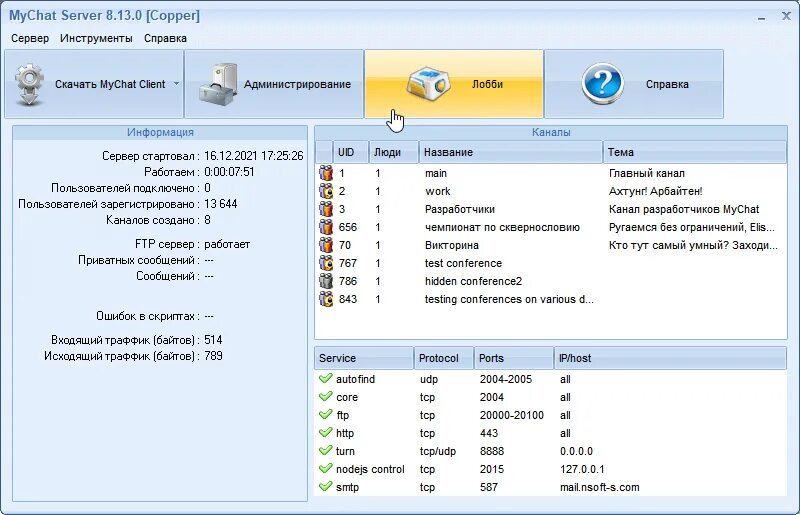
Task: Minimize the MyChat Server window
Action: tap(761, 16)
